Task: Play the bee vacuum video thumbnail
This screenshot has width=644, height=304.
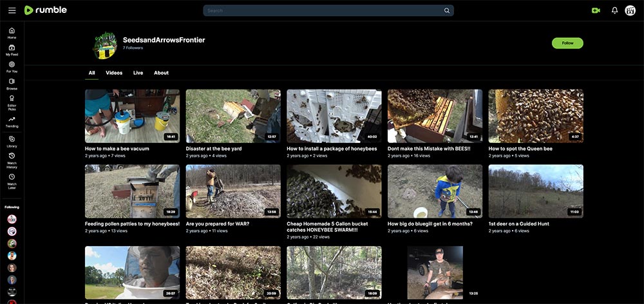Action: pos(132,117)
